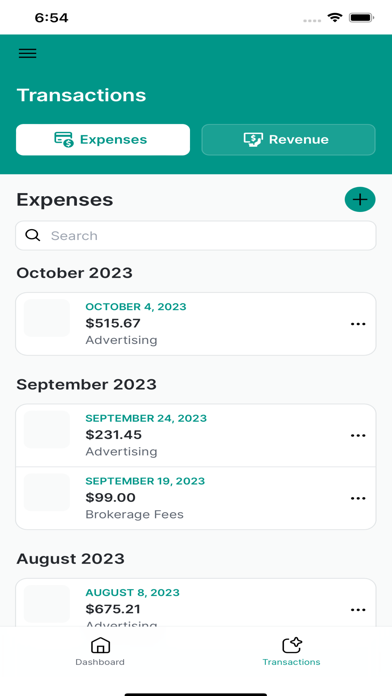Click the search magnifier icon
This screenshot has height=696, width=392.
click(33, 235)
